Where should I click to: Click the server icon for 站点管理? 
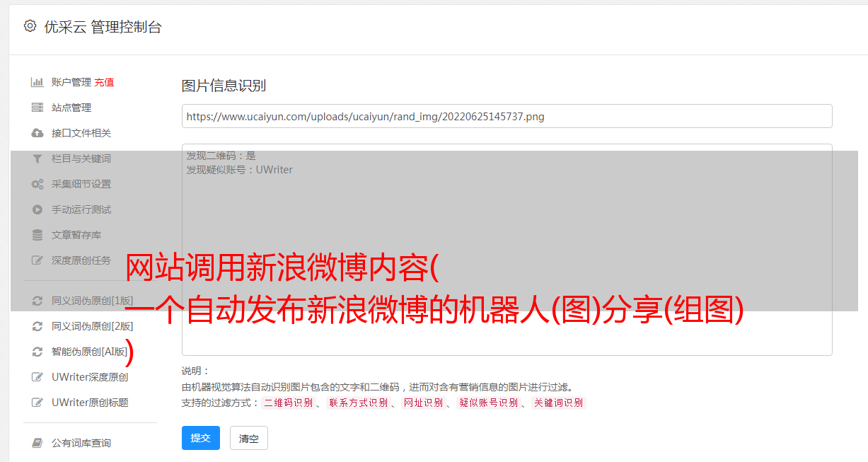[37, 108]
